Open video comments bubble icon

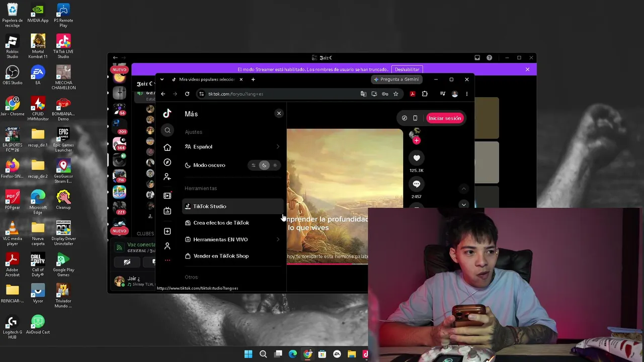click(417, 184)
